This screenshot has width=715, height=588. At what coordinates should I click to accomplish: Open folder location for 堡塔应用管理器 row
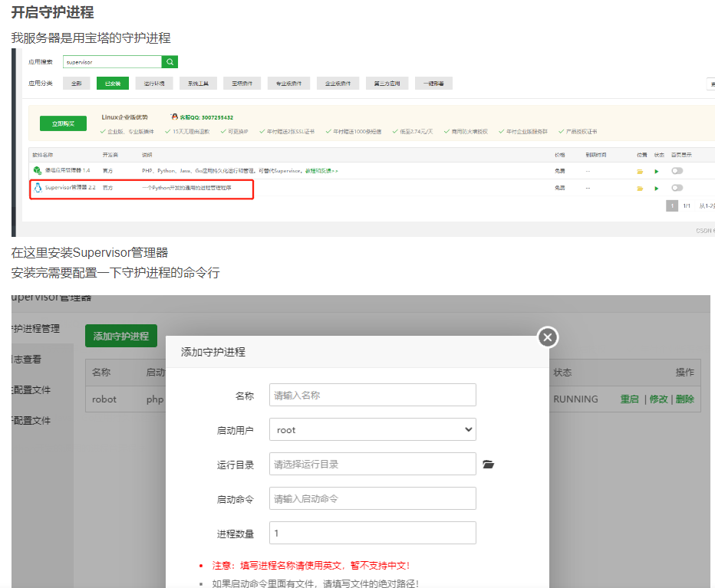click(640, 172)
